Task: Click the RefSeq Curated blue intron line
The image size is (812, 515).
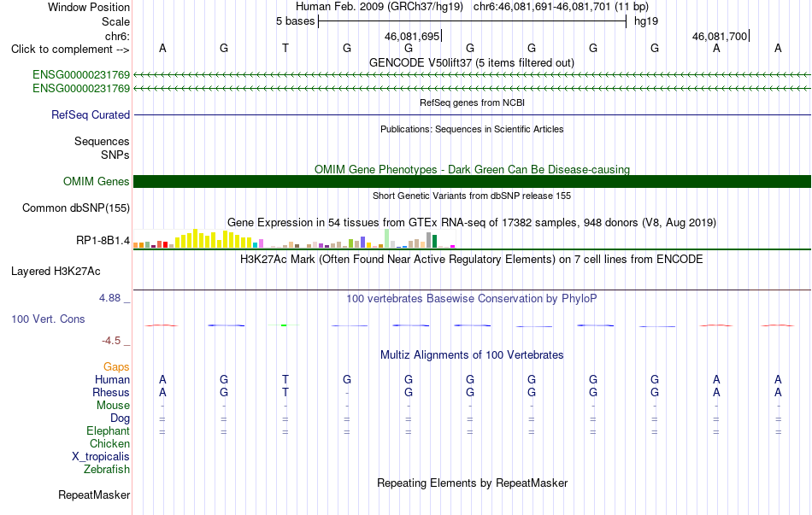Action: 472,115
